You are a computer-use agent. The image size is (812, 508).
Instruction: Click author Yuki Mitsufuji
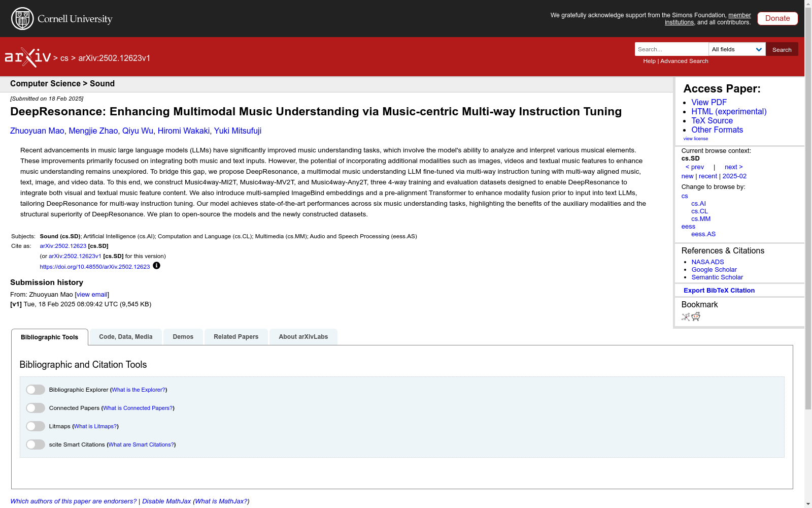point(238,131)
